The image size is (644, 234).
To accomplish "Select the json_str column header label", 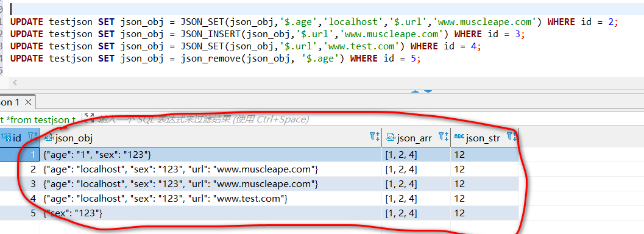I will click(x=483, y=138).
